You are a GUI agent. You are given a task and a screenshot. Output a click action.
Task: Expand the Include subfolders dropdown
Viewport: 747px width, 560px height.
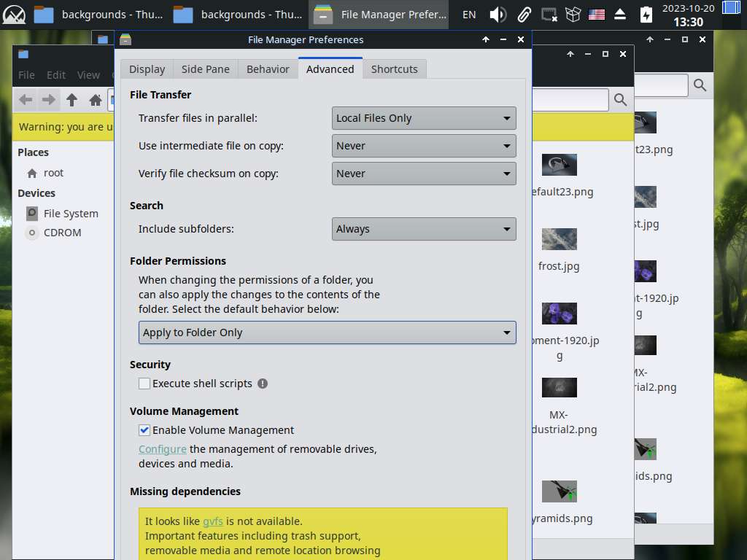(x=423, y=229)
